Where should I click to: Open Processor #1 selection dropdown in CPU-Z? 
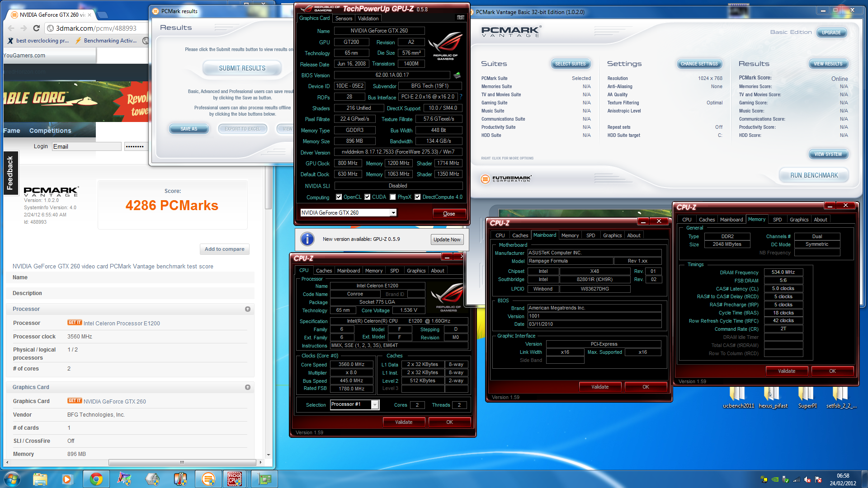click(x=375, y=405)
